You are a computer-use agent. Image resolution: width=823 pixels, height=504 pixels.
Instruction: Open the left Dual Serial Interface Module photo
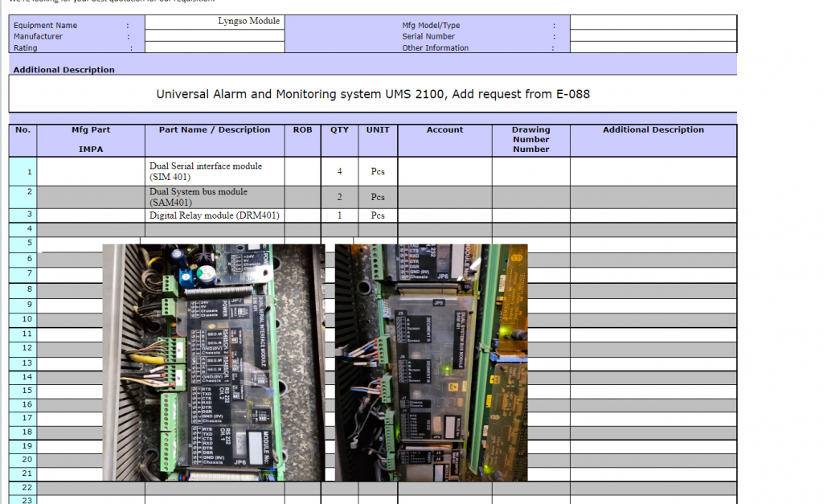[214, 362]
